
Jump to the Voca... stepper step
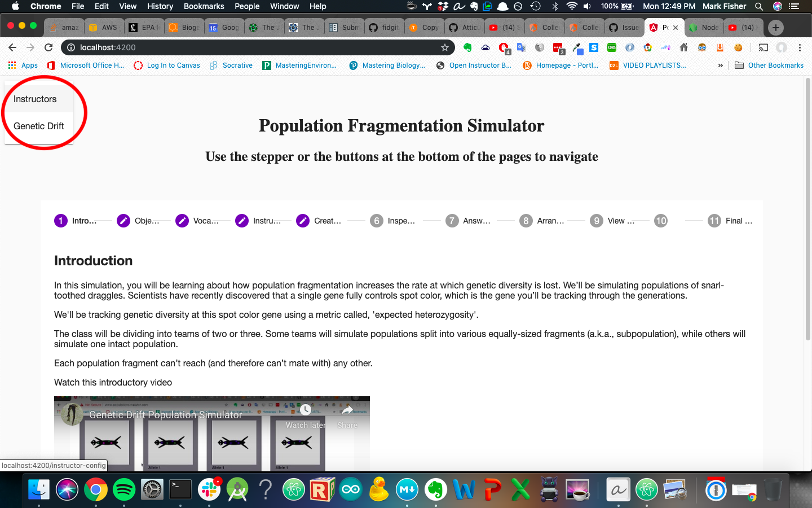click(197, 221)
